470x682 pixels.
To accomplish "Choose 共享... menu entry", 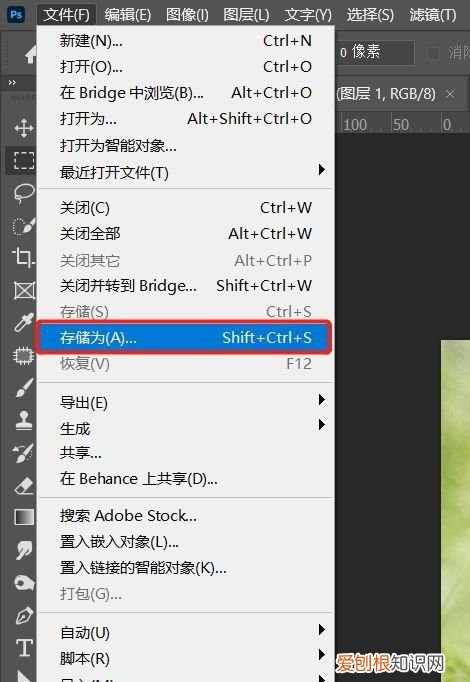I will [186, 454].
